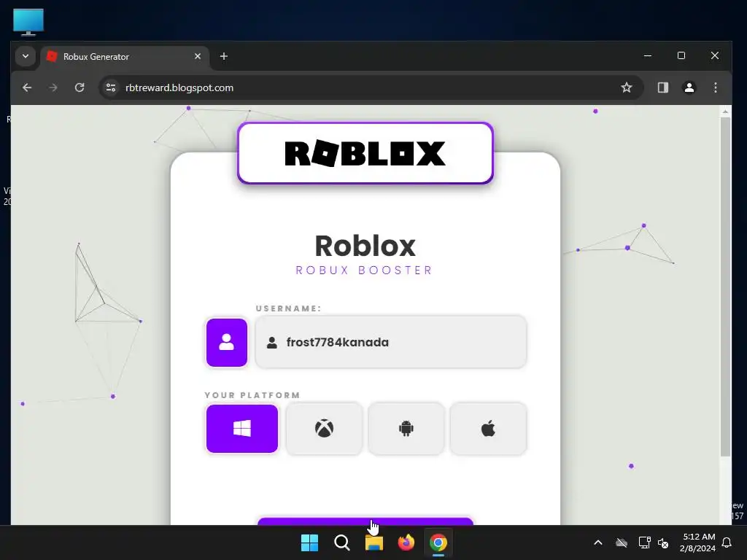This screenshot has width=747, height=560.
Task: Go forward to the next page
Action: pos(53,87)
